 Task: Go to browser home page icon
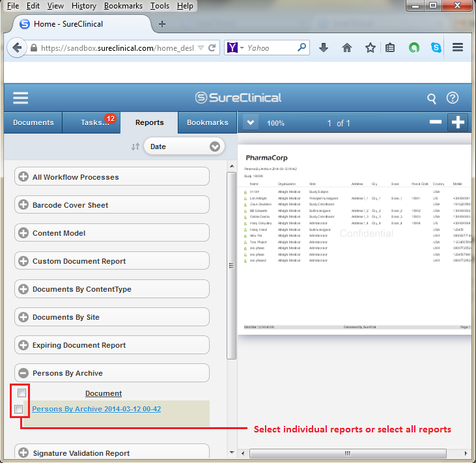346,48
